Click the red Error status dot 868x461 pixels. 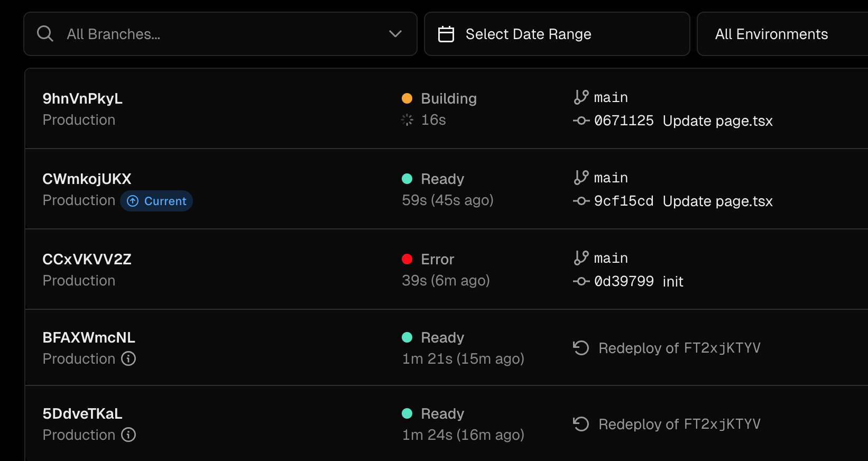pos(407,259)
